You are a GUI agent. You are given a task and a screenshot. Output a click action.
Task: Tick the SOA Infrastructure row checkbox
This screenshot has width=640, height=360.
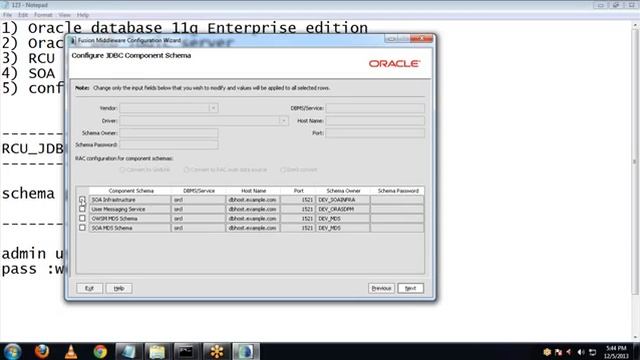click(82, 200)
